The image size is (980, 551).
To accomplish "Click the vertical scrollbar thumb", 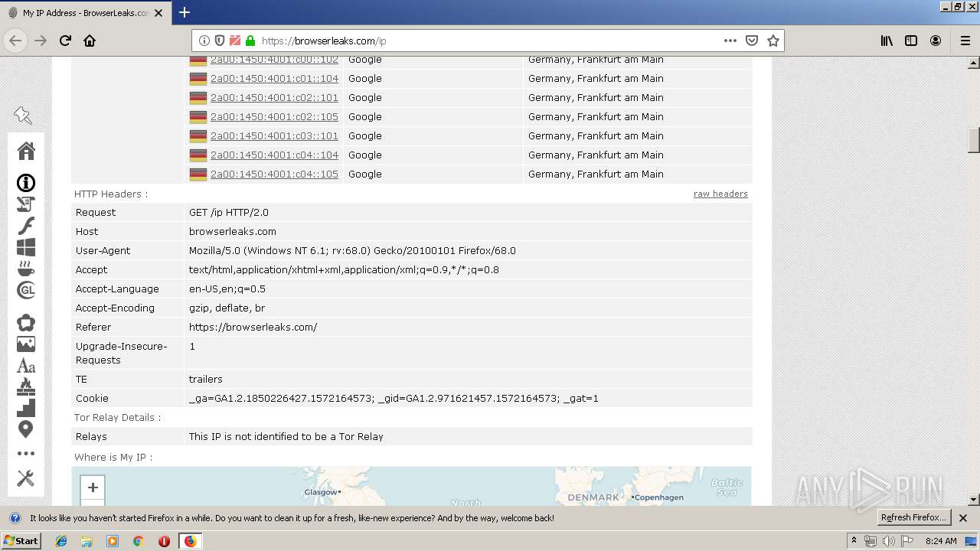I will click(x=974, y=139).
